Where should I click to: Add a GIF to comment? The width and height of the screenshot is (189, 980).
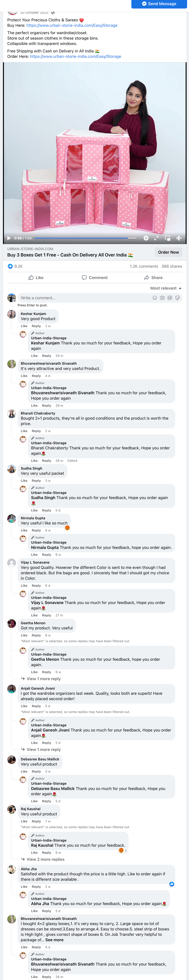tap(170, 298)
